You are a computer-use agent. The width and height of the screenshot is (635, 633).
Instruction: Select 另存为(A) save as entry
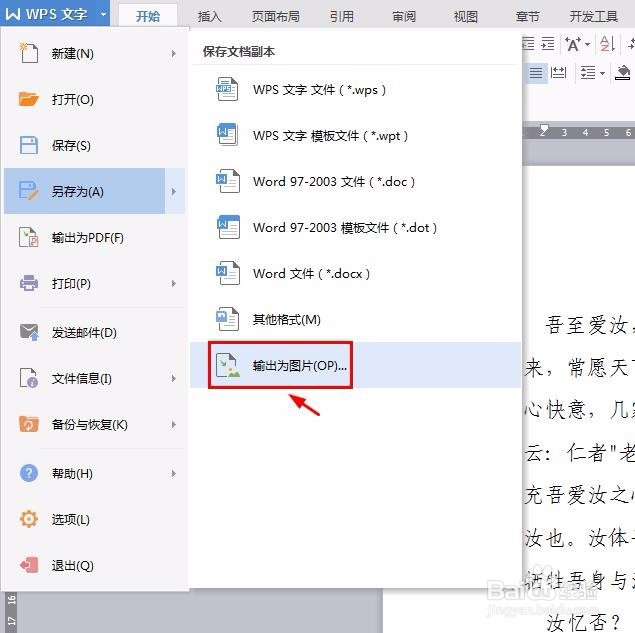click(x=84, y=191)
